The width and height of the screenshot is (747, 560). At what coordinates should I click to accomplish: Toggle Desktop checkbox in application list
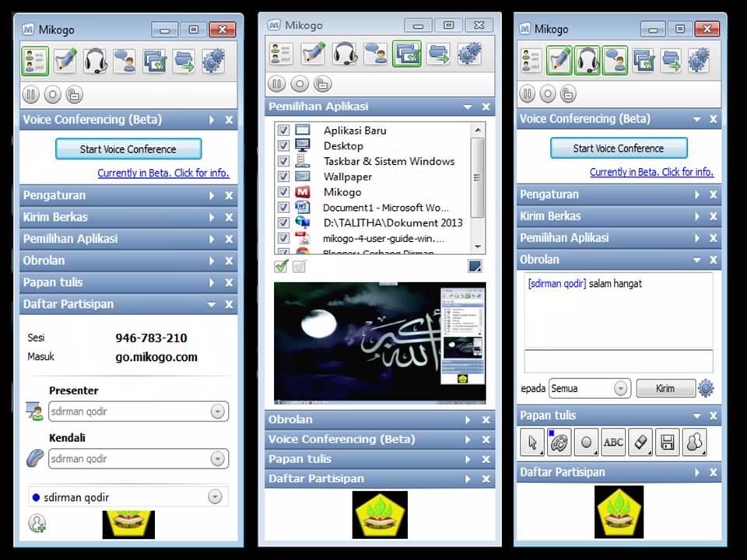tap(283, 145)
